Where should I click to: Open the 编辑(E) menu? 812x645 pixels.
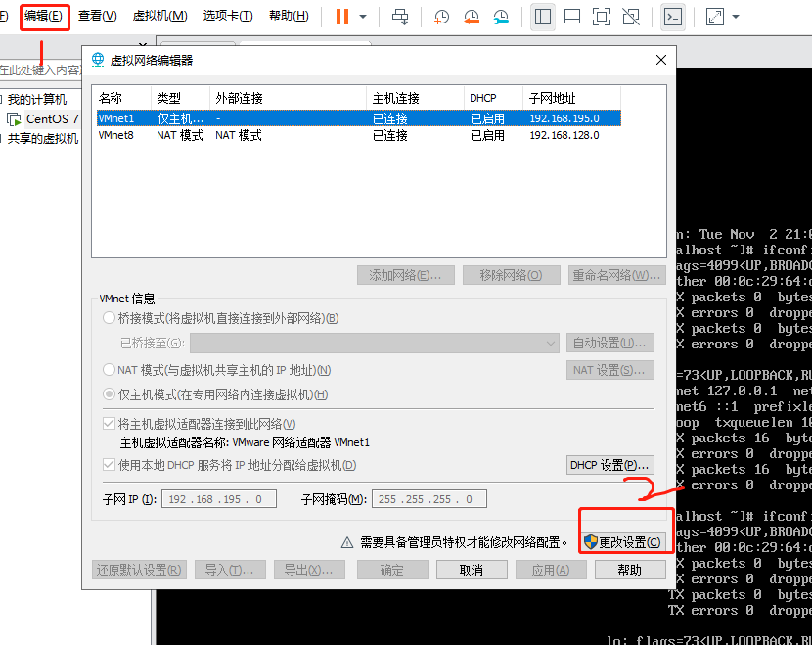(43, 16)
